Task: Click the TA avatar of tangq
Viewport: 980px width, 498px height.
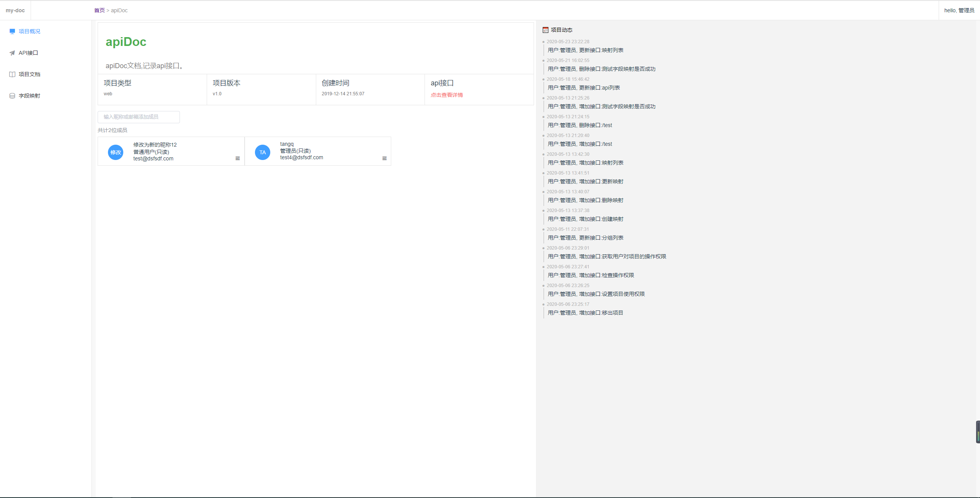Action: coord(263,152)
